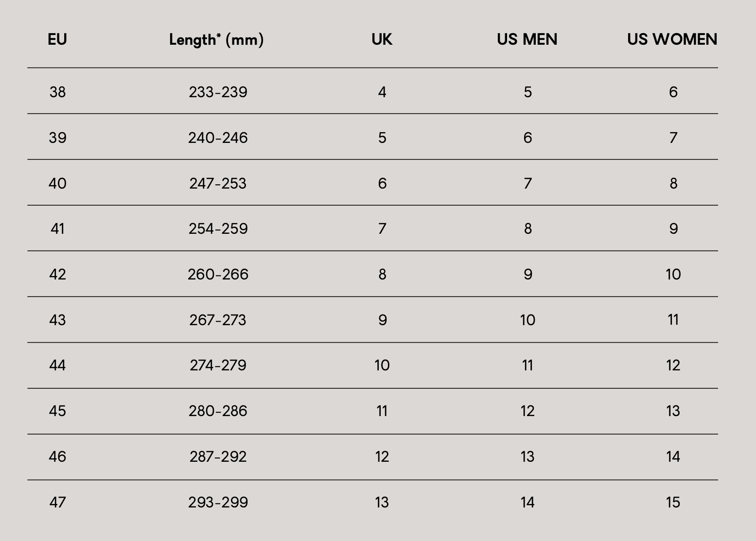Image resolution: width=756 pixels, height=541 pixels.
Task: Select the 287-292 length range
Action: (x=218, y=456)
